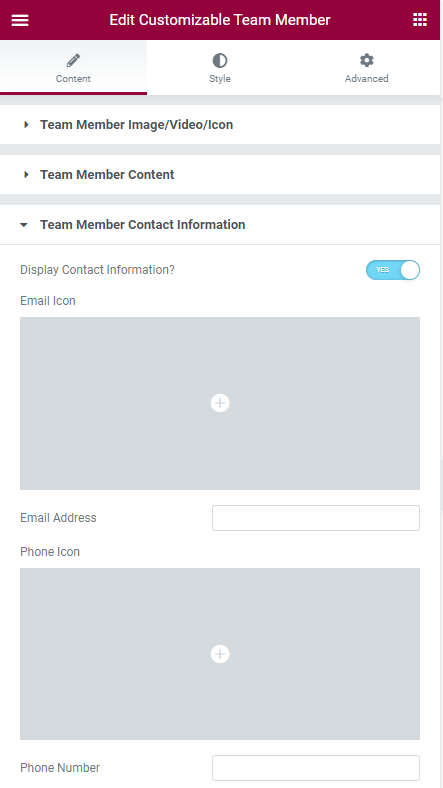Open the hamburger menu icon
This screenshot has width=443, height=788.
20,20
